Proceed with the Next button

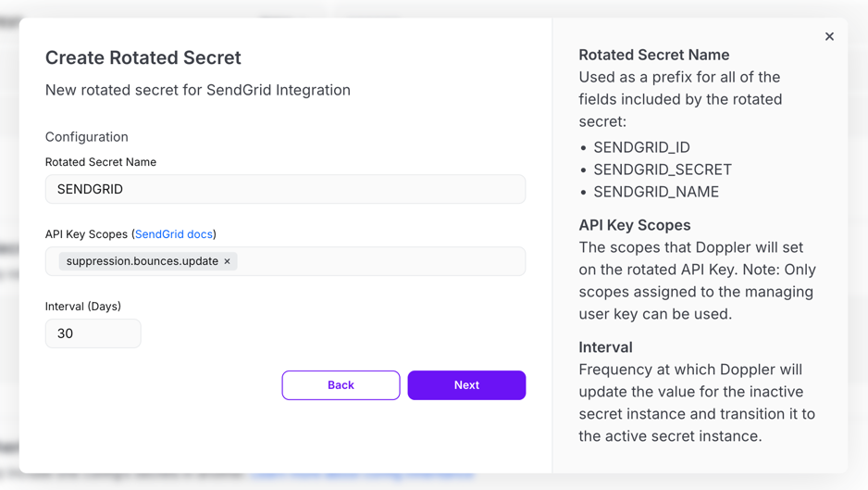[466, 385]
